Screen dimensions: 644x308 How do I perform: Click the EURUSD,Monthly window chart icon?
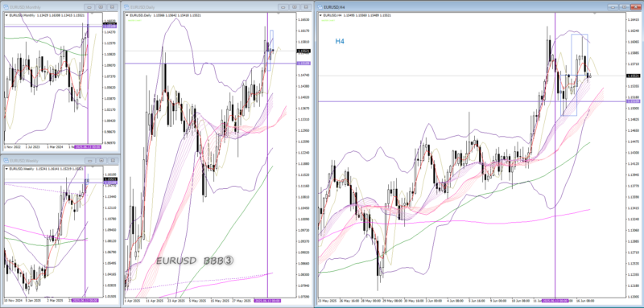point(6,7)
